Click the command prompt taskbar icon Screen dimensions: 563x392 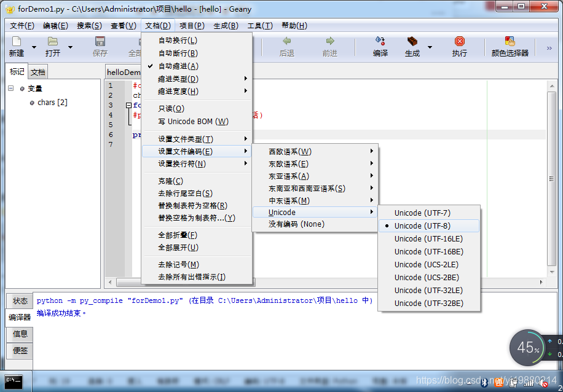click(x=14, y=383)
